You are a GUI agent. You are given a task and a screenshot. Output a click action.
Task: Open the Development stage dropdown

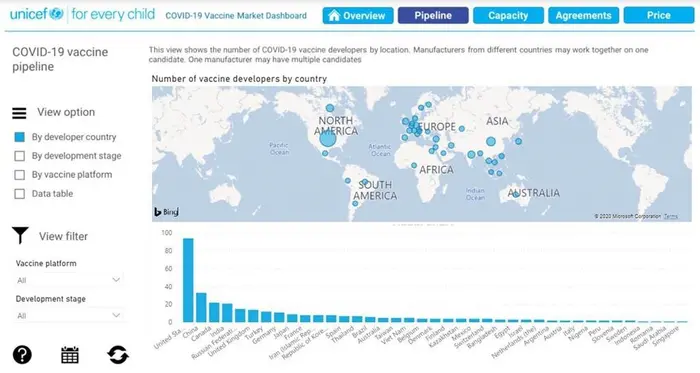click(x=69, y=315)
